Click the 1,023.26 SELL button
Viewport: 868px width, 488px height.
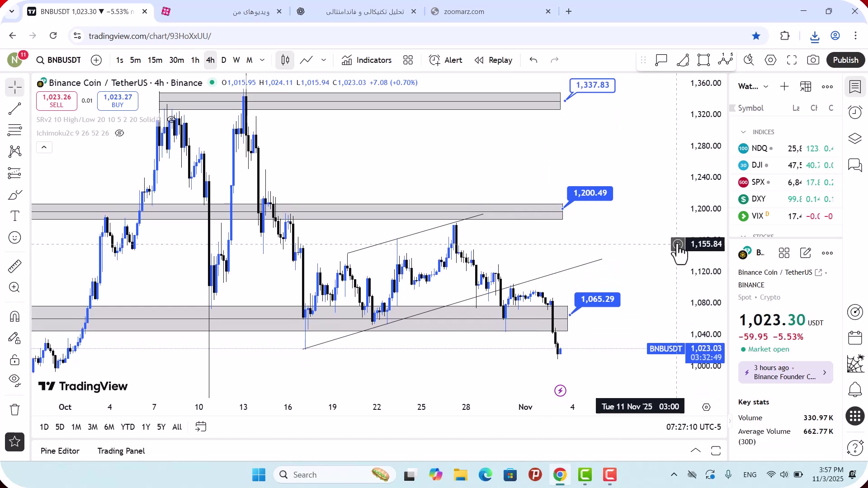click(x=57, y=101)
